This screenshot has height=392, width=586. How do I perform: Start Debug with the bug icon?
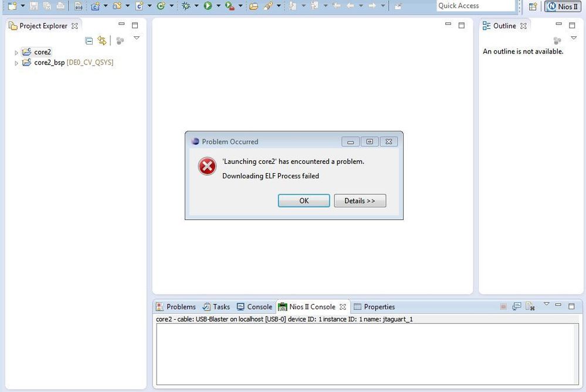click(186, 6)
